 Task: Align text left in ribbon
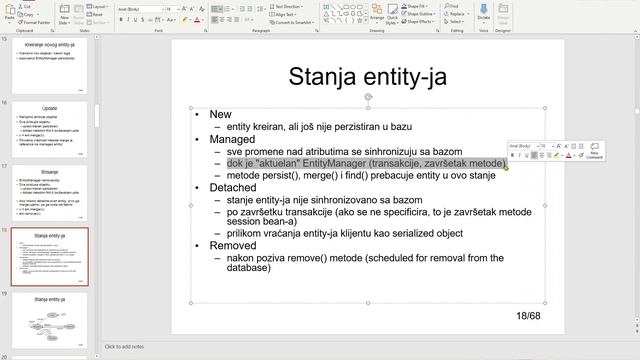point(215,20)
